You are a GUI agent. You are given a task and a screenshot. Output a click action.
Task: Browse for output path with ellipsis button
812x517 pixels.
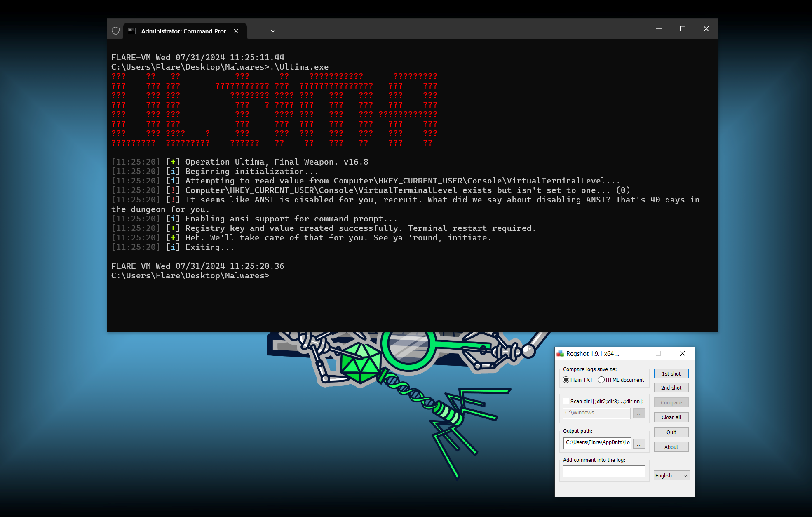[x=639, y=444]
